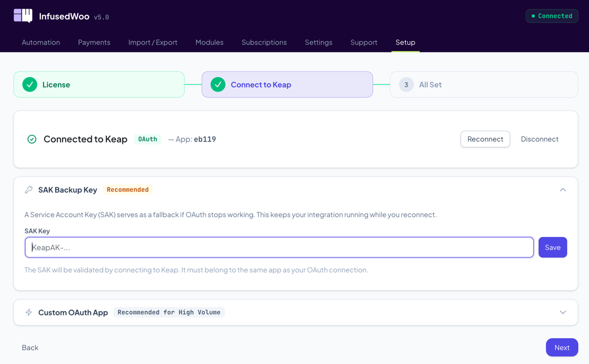This screenshot has width=589, height=364.
Task: Click the InfusedWoo logo icon
Action: (23, 16)
